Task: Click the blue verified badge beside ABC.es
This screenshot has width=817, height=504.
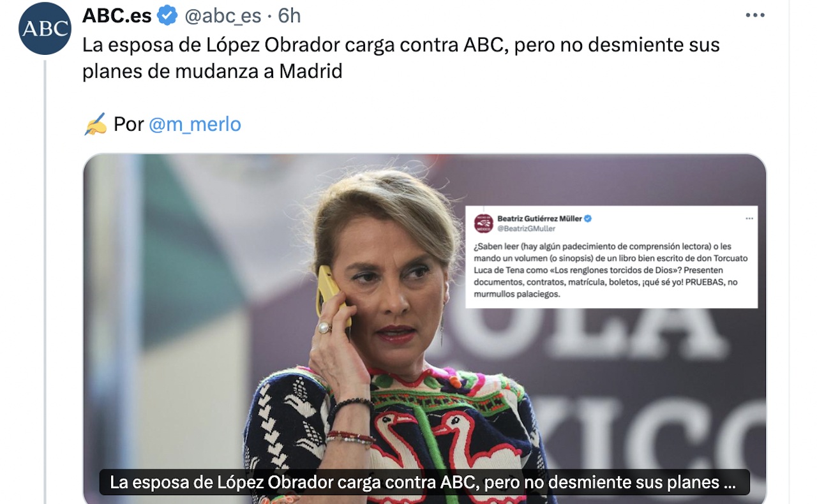Action: [168, 15]
